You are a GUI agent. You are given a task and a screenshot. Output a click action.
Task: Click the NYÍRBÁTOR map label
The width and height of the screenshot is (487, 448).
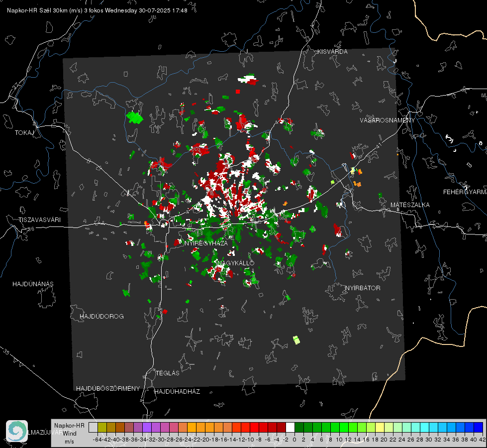click(363, 288)
